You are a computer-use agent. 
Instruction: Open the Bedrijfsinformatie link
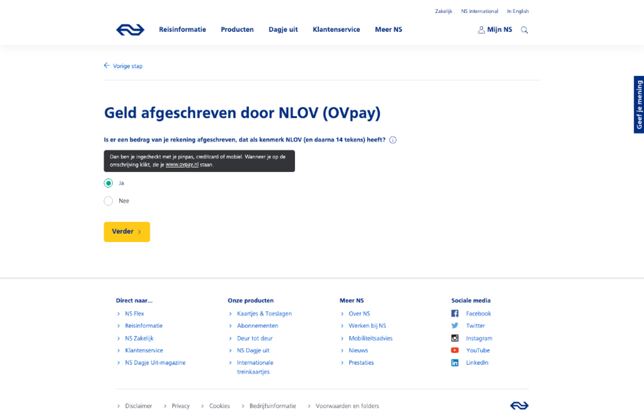click(273, 406)
